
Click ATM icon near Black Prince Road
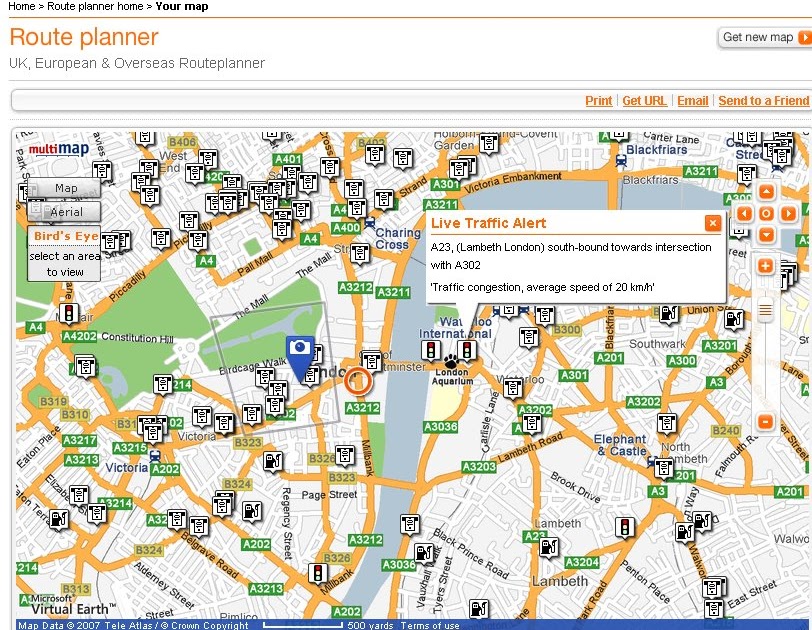click(x=410, y=524)
